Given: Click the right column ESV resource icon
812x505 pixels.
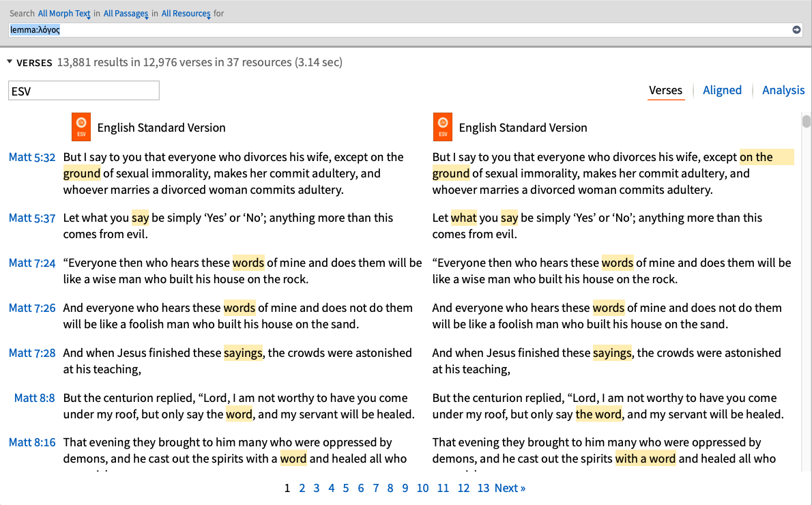Looking at the screenshot, I should pos(442,126).
